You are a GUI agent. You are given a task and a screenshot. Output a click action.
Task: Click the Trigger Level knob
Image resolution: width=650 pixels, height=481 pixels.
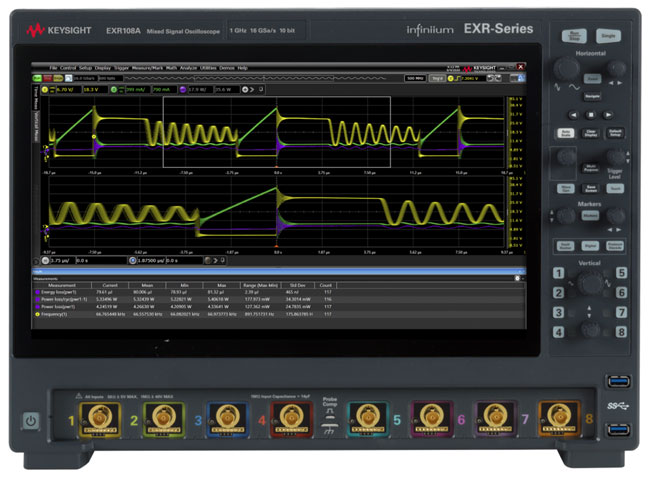[615, 158]
